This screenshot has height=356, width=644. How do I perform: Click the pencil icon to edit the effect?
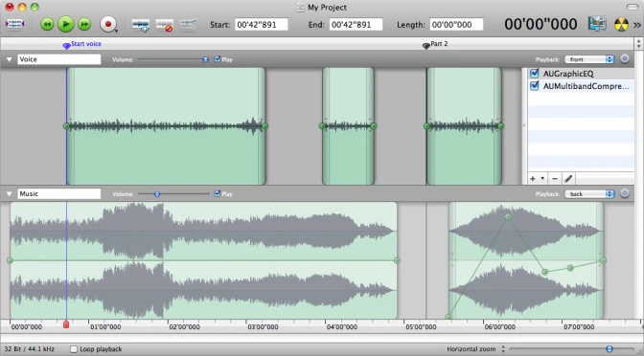568,178
